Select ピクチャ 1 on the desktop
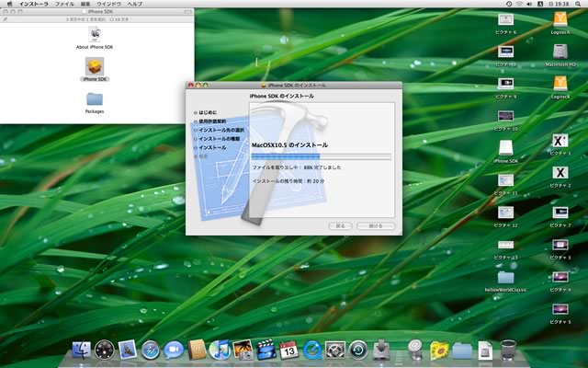The image size is (588, 368). pos(560,144)
